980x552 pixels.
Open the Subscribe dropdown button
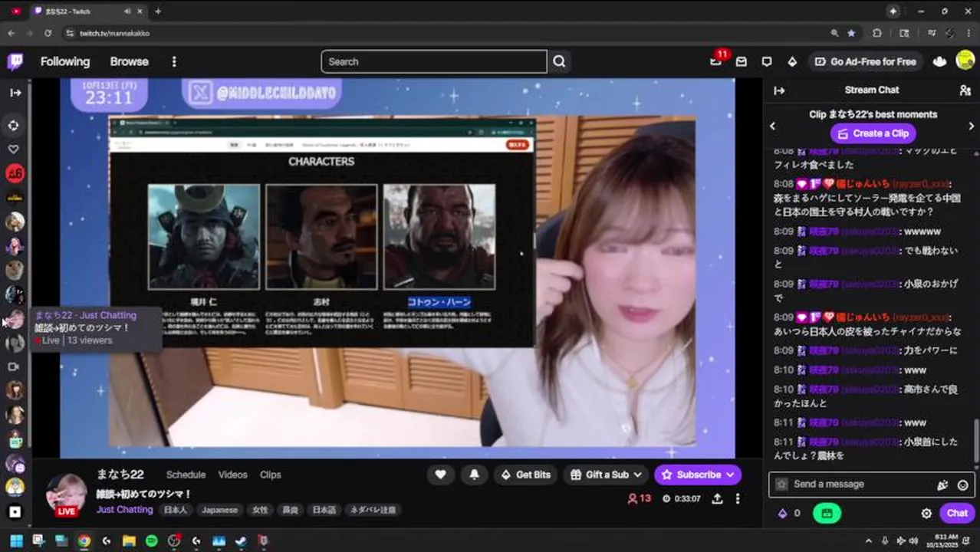(x=698, y=475)
